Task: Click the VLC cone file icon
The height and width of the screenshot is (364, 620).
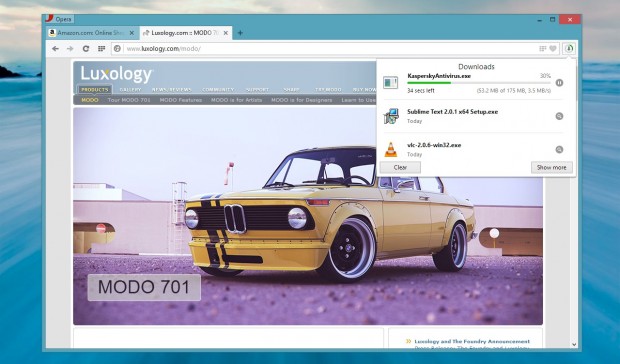Action: point(391,150)
